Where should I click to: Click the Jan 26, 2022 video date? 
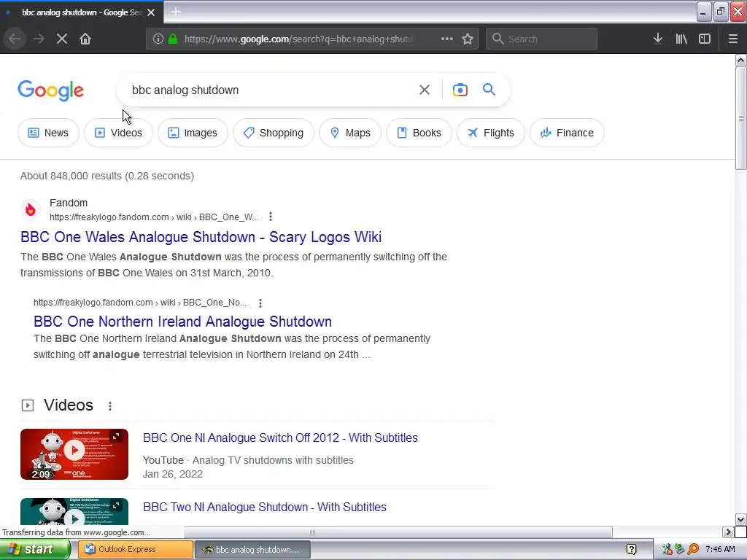tap(172, 474)
